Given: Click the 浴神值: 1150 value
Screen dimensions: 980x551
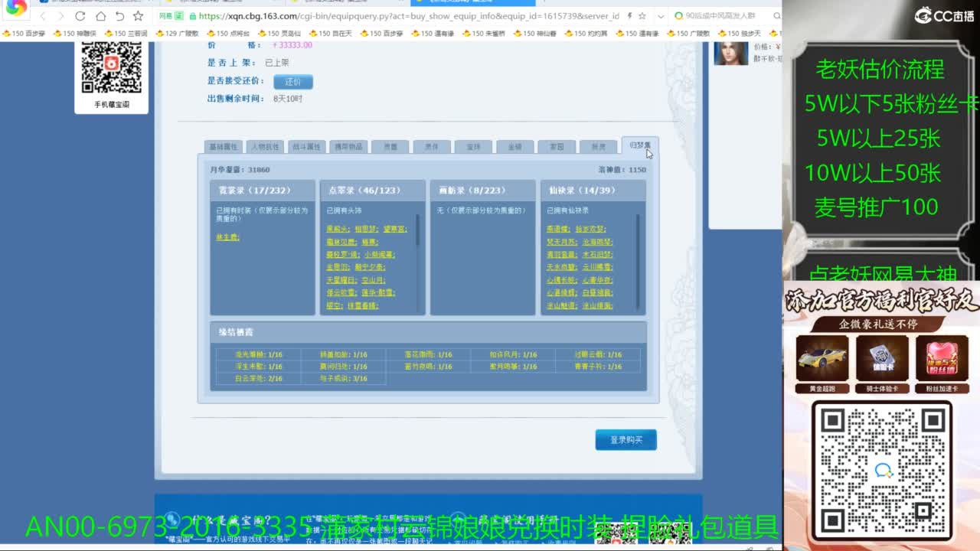Looking at the screenshot, I should [622, 170].
